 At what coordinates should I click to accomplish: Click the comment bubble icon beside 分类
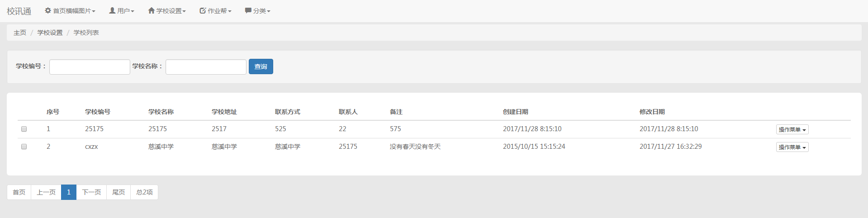pos(248,10)
